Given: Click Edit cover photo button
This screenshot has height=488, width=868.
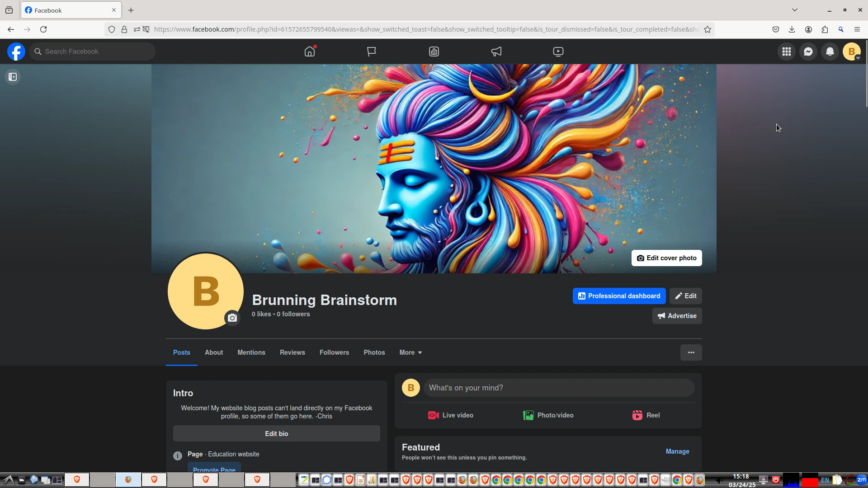Looking at the screenshot, I should (667, 258).
